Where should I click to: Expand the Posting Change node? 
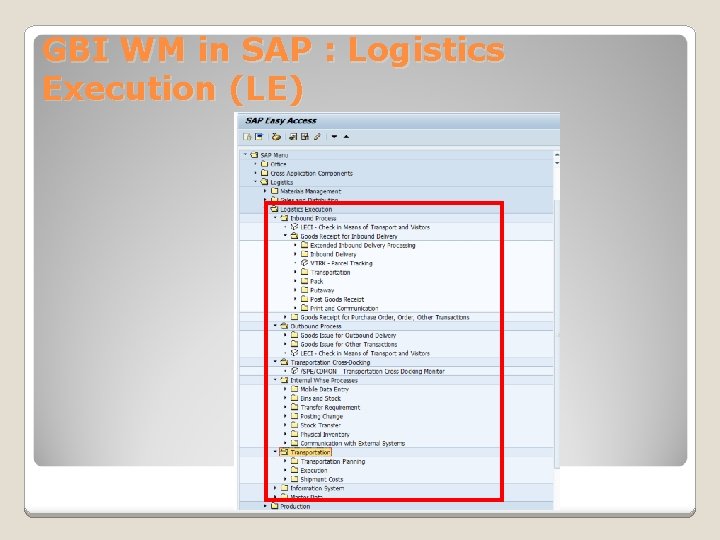pyautogui.click(x=285, y=416)
